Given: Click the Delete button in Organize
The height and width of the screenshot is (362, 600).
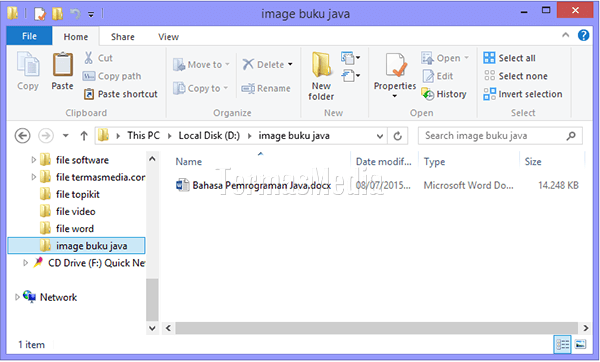Looking at the screenshot, I should pyautogui.click(x=267, y=65).
